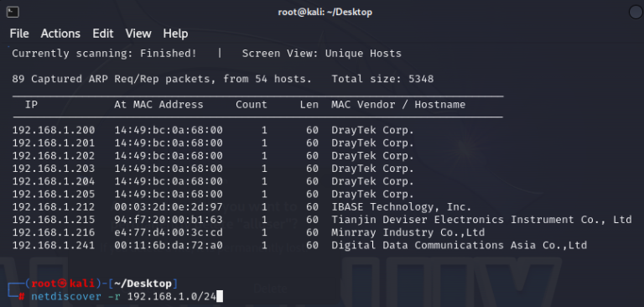Select IP address 192.168.1.200
The width and height of the screenshot is (644, 307).
point(54,130)
